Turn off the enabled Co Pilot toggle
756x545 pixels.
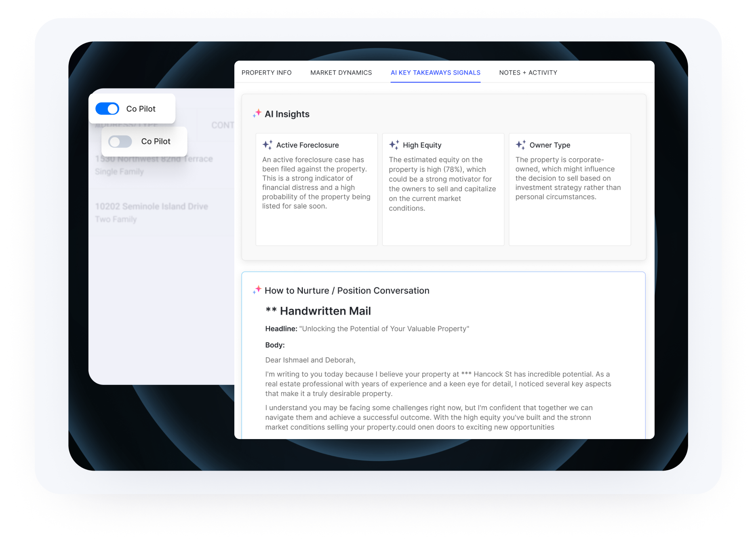pyautogui.click(x=107, y=109)
